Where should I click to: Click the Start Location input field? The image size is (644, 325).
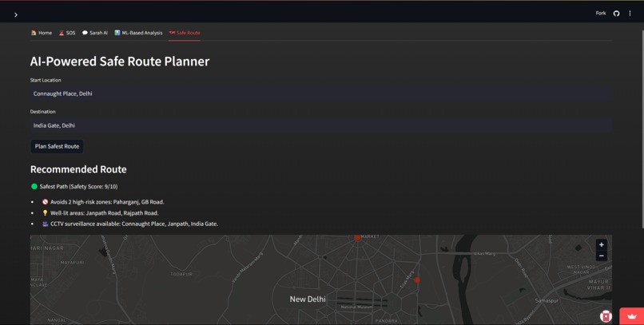click(320, 93)
